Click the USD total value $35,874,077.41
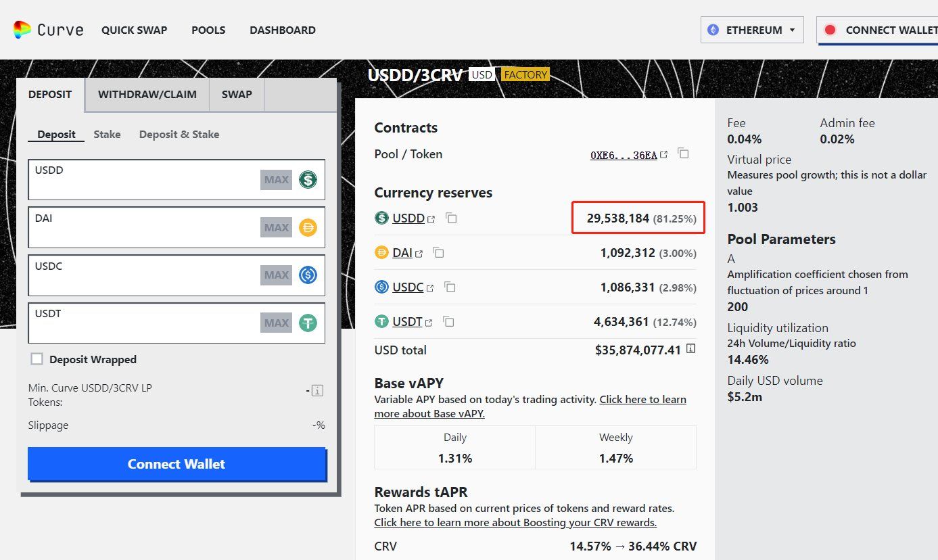 point(638,350)
